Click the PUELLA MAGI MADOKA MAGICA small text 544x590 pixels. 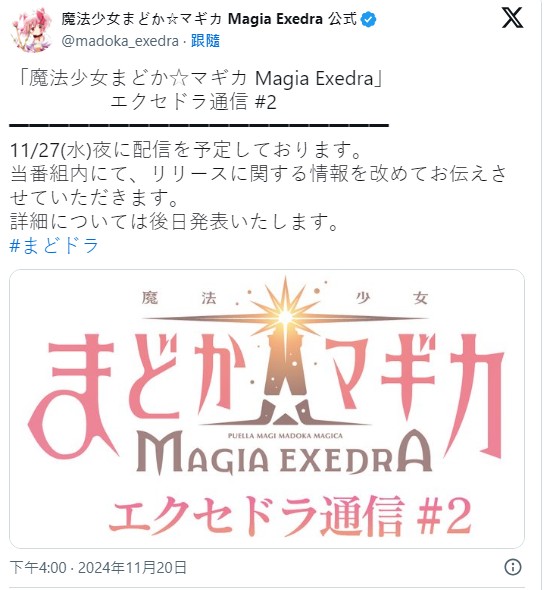coord(285,436)
